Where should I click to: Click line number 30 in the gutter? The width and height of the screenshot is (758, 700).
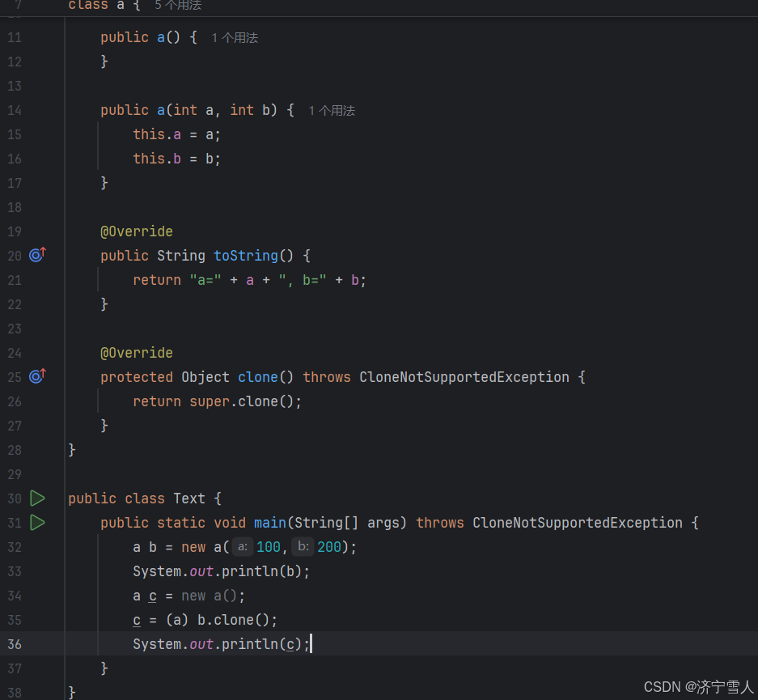tap(15, 498)
